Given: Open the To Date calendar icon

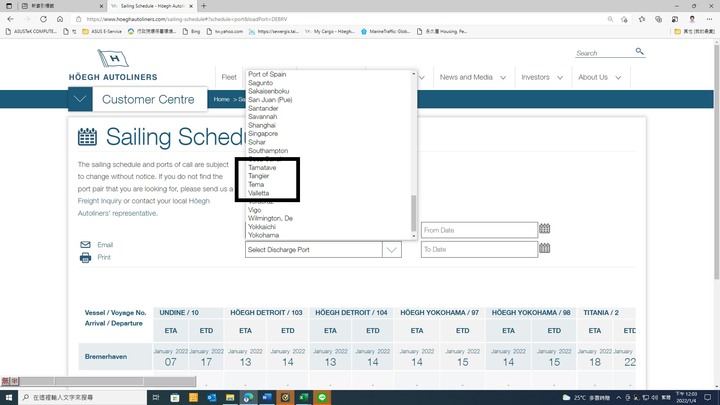Looking at the screenshot, I should pos(545,248).
